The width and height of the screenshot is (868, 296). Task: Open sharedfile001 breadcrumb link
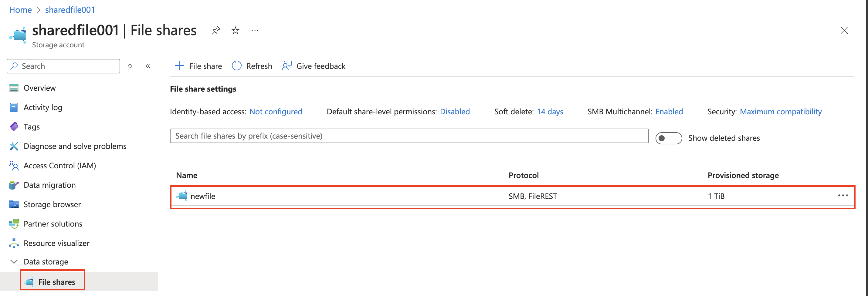coord(70,10)
